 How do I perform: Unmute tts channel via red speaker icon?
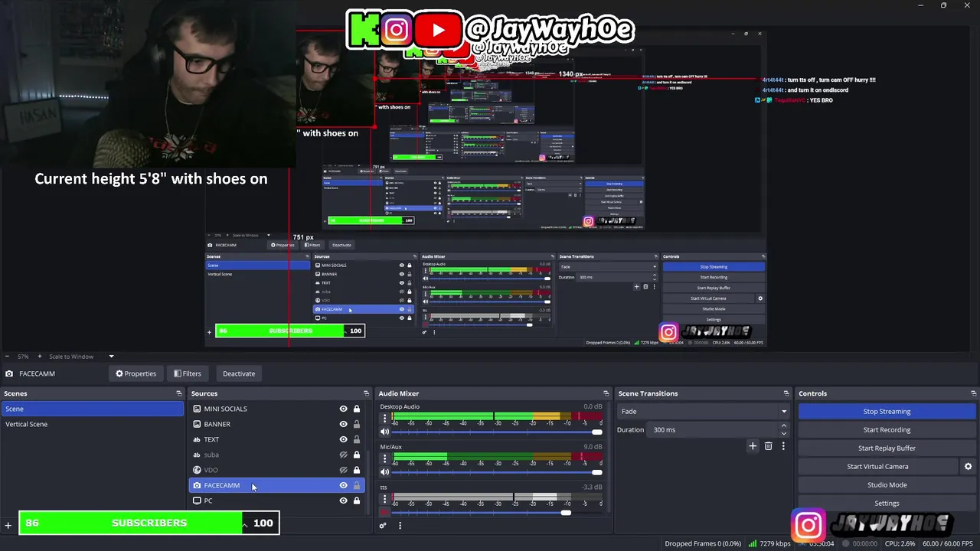tap(384, 512)
